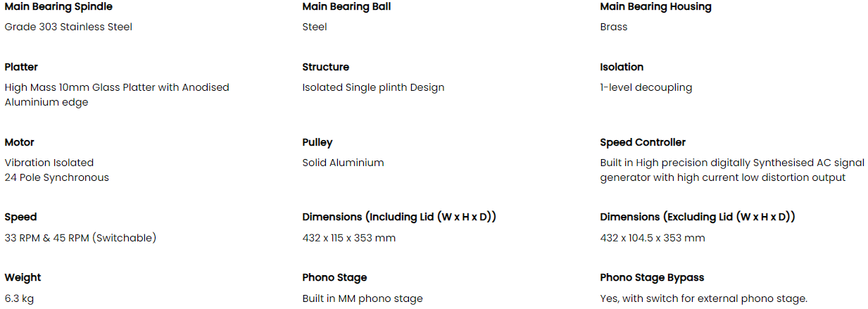Click the Isolation heading

tap(622, 68)
